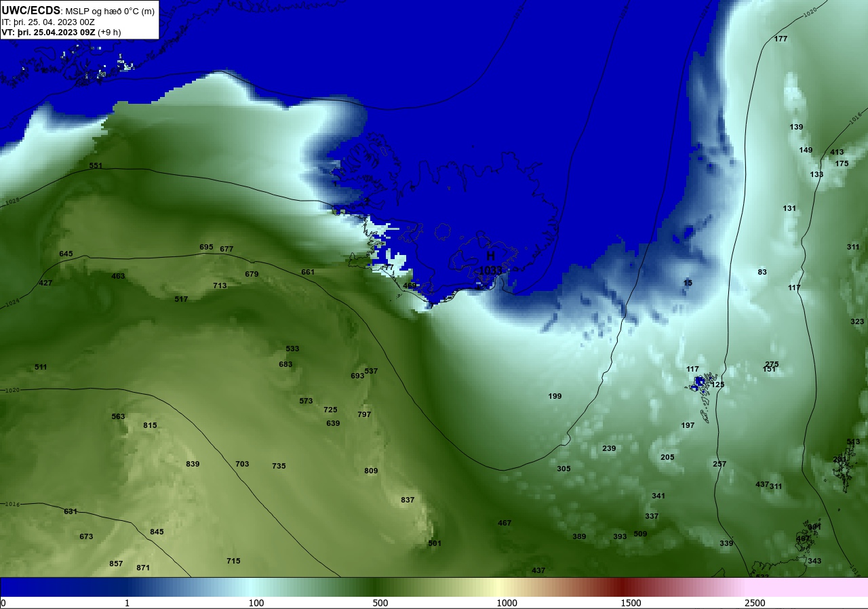Click the freezing level value 703
Screen dimensions: 868x609
242,464
